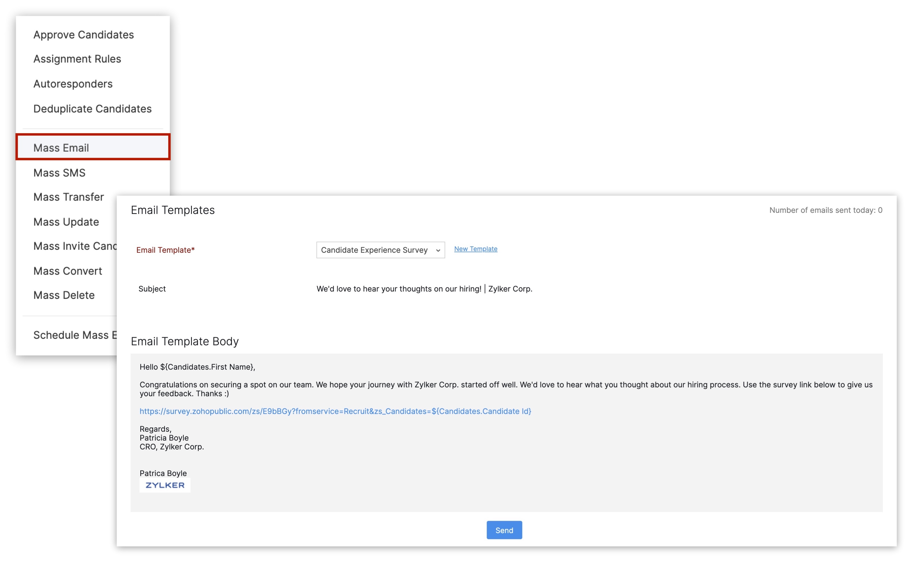Image resolution: width=924 pixels, height=574 pixels.
Task: Click the Approve Candidates menu entry
Action: click(83, 35)
